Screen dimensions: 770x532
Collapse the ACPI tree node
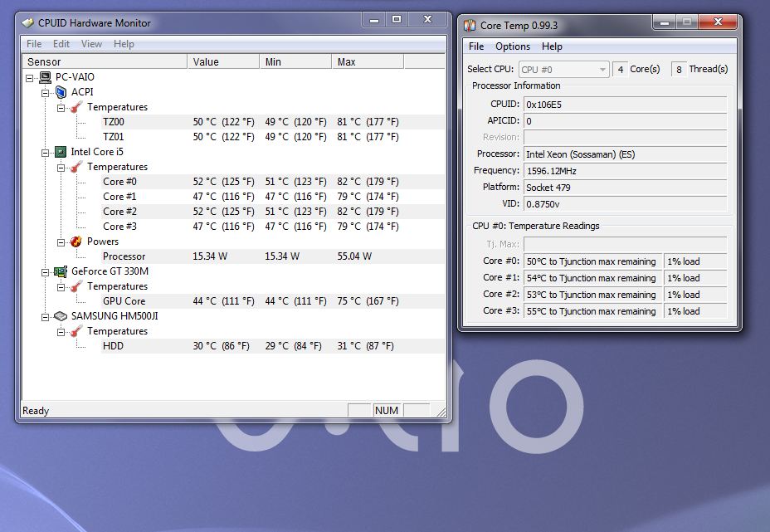coord(45,93)
